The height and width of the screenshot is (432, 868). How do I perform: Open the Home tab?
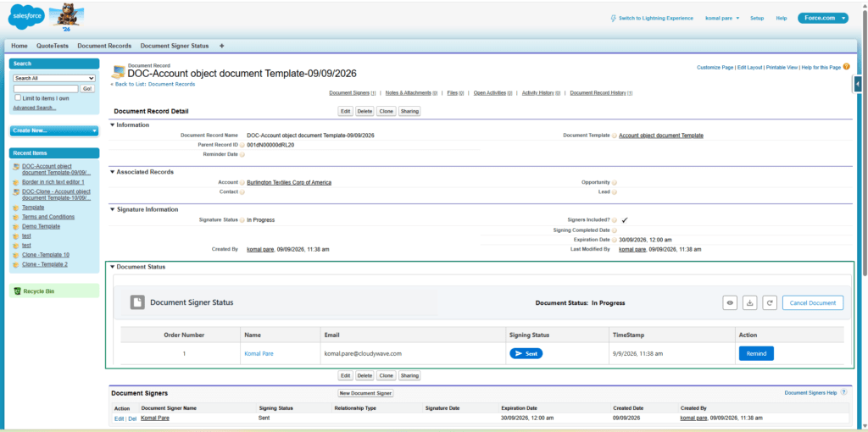click(19, 46)
